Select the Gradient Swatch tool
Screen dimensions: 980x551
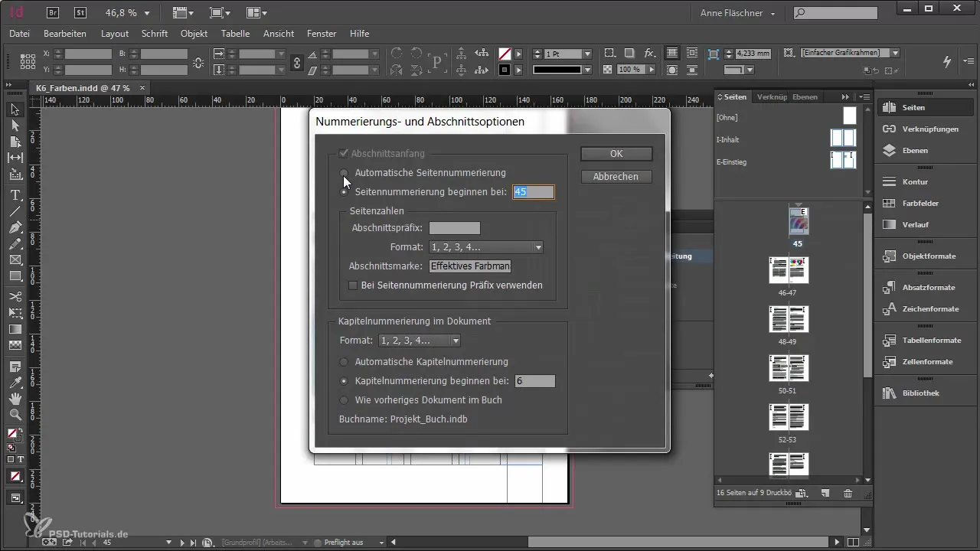point(15,329)
